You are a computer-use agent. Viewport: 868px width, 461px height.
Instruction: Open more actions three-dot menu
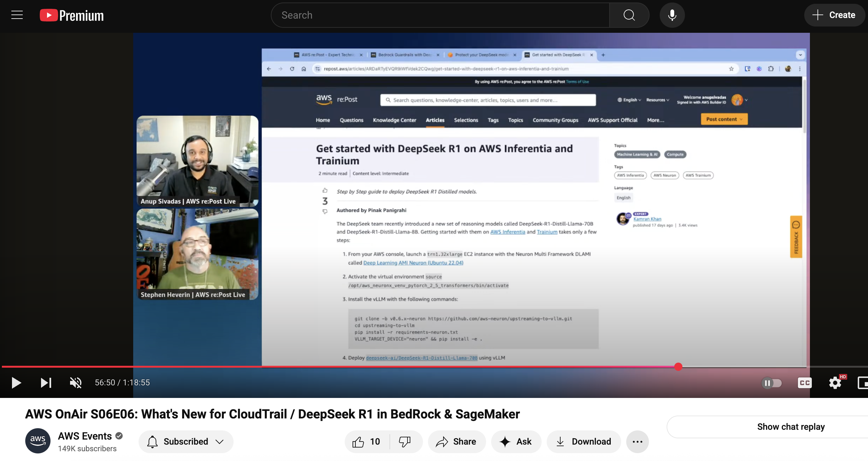[x=637, y=441]
